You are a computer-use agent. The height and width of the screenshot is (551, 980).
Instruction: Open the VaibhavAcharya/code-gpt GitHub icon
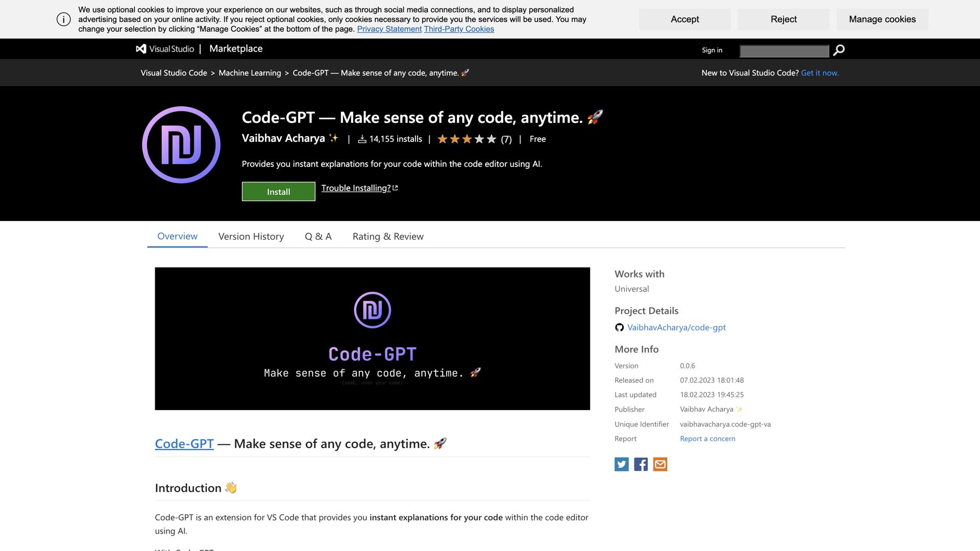point(619,328)
